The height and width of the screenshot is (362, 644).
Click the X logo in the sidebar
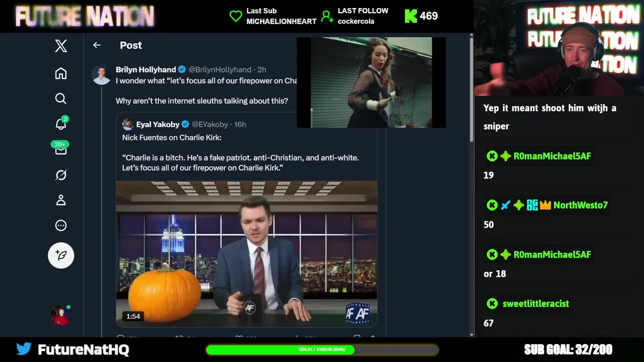pos(61,46)
